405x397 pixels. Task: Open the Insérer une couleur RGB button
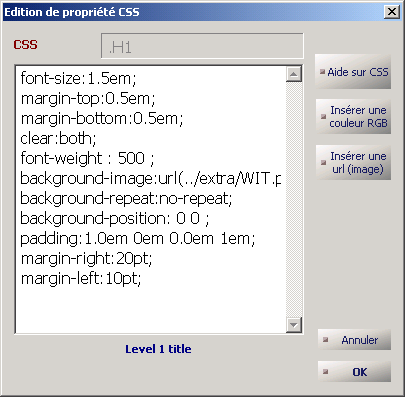354,117
